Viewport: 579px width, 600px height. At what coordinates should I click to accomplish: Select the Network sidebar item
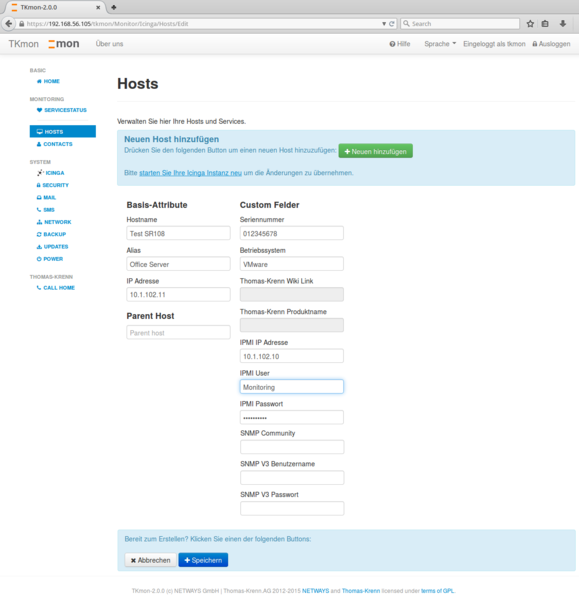point(54,222)
